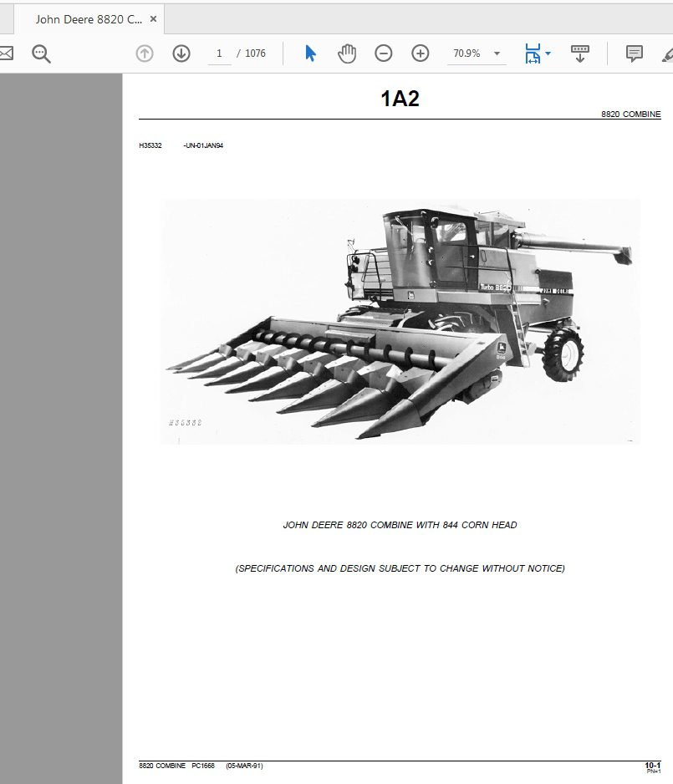Viewport: 673px width, 784px height.
Task: Zoom out with the minus icon
Action: (x=384, y=53)
